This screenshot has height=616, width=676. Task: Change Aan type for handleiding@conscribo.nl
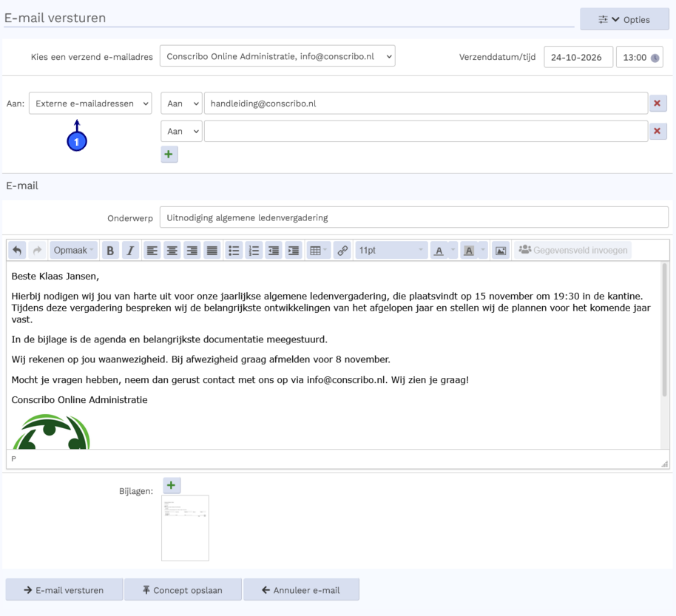[181, 104]
